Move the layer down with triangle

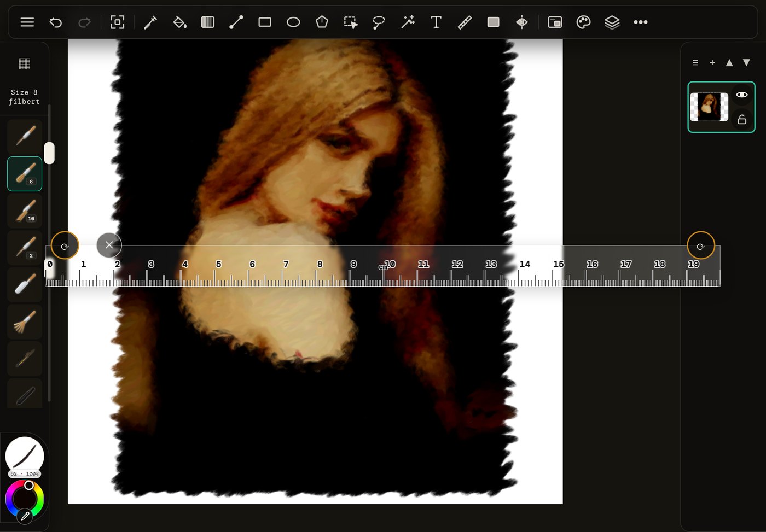pos(746,63)
